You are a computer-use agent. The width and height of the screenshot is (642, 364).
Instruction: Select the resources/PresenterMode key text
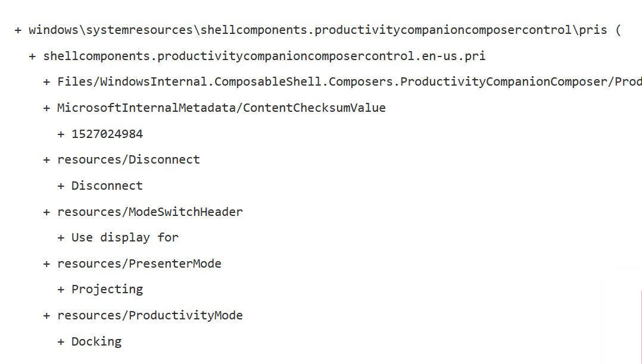tap(139, 263)
